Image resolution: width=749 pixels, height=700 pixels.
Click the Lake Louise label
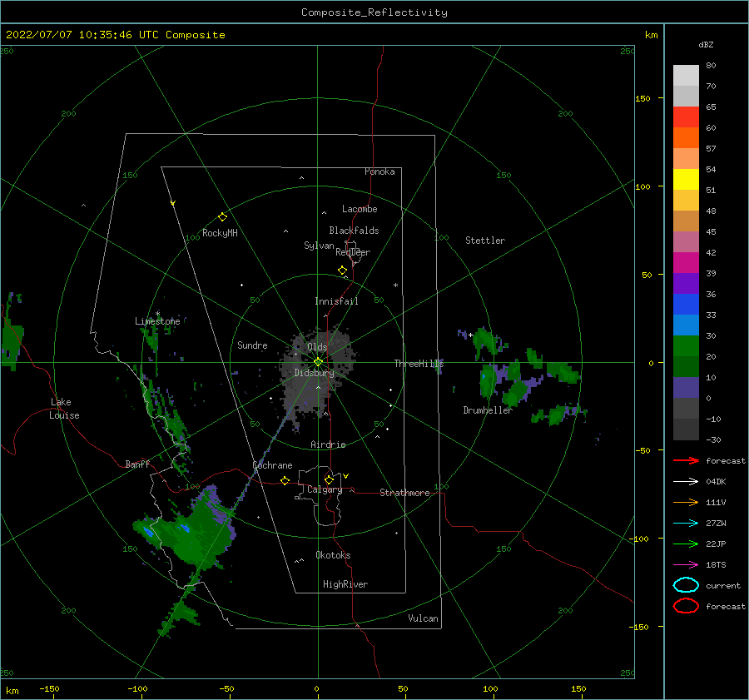pyautogui.click(x=64, y=409)
